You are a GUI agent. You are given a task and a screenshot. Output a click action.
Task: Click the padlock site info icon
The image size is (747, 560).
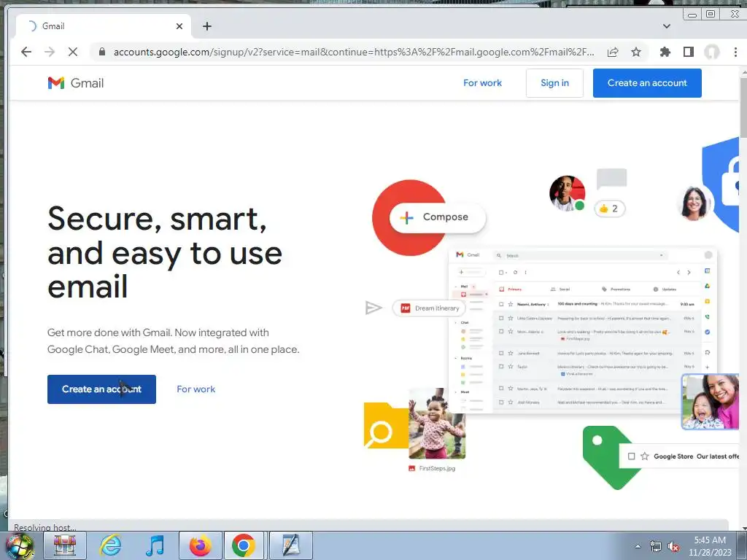coord(102,52)
